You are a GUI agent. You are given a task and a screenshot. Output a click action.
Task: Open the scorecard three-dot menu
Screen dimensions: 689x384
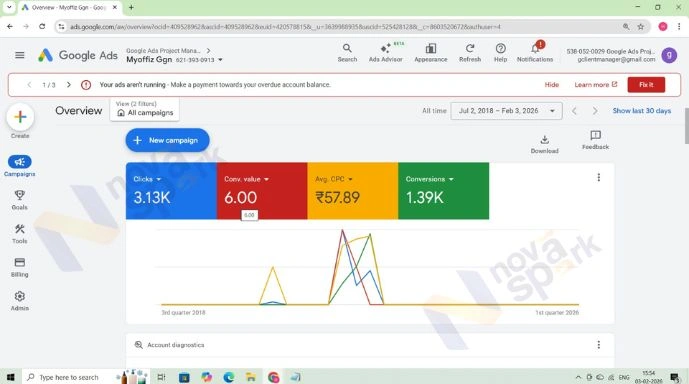point(598,177)
